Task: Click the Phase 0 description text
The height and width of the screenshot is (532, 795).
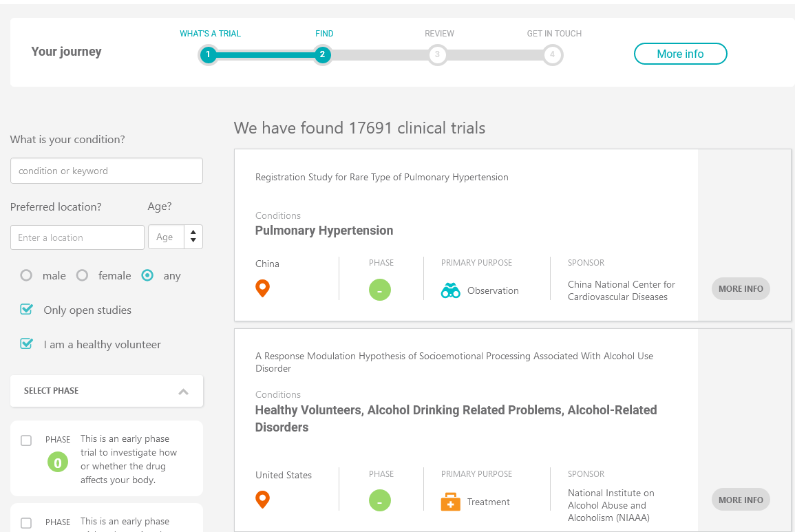Action: (x=129, y=459)
